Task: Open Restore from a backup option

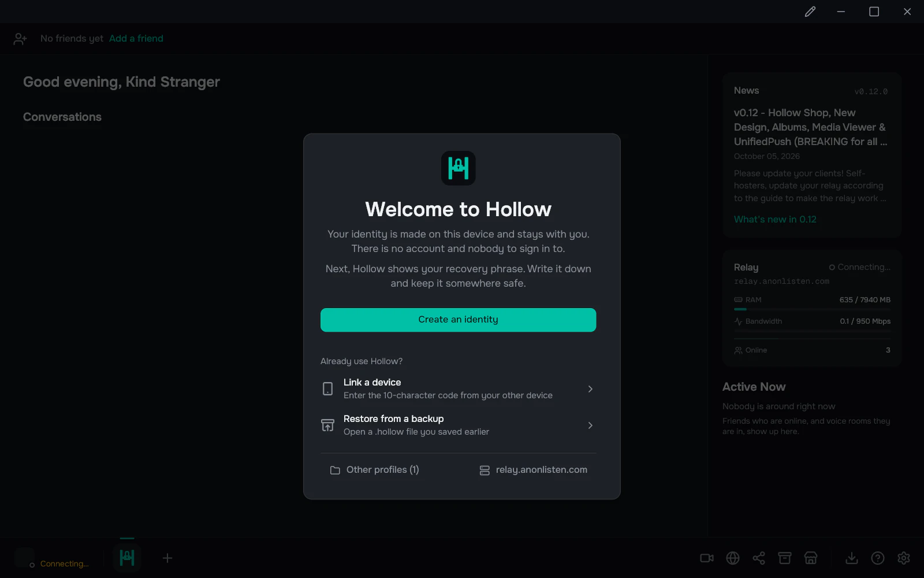Action: coord(458,425)
